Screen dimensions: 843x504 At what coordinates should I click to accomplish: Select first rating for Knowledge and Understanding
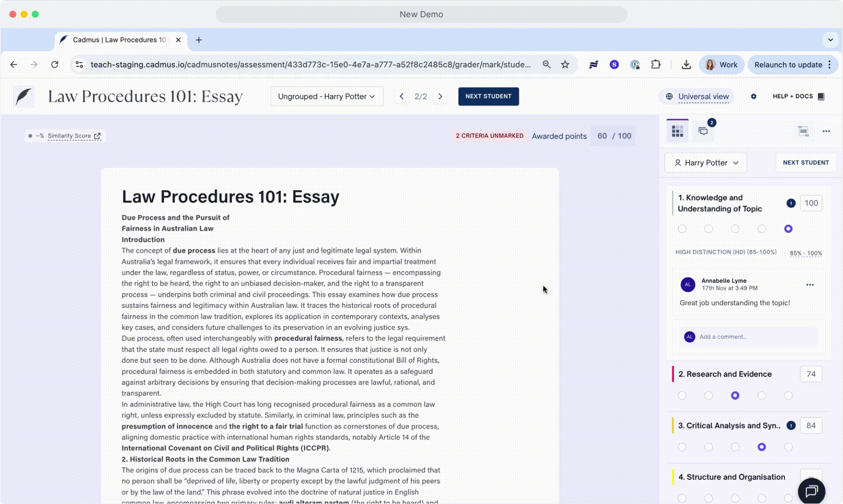click(x=682, y=229)
